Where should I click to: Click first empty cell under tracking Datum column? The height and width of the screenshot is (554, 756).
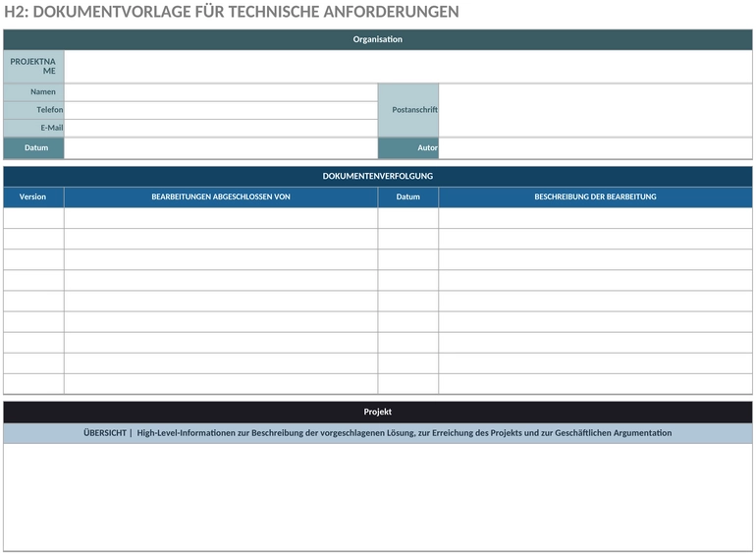pyautogui.click(x=408, y=218)
